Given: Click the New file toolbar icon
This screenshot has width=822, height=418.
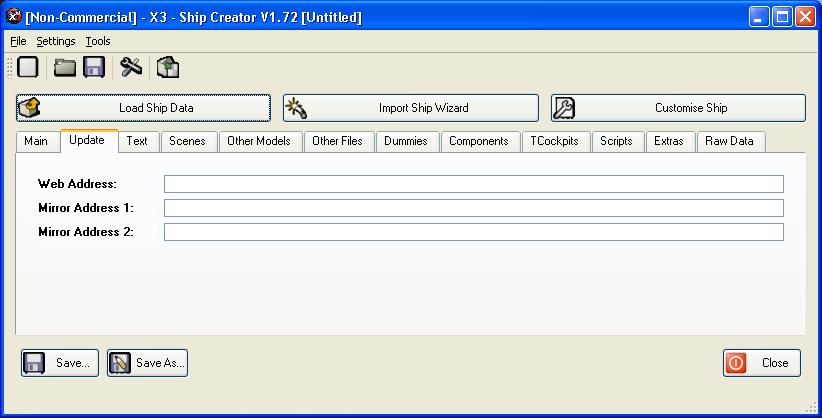Looking at the screenshot, I should tap(27, 67).
